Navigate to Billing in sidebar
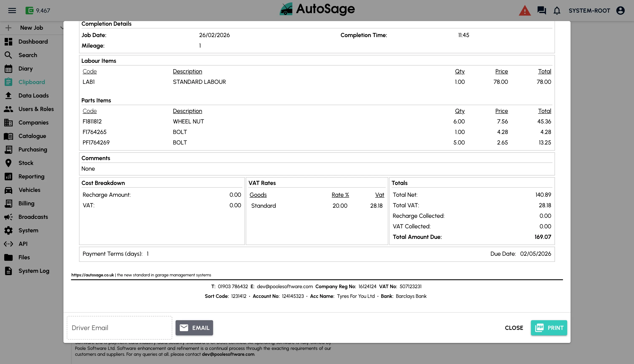The height and width of the screenshot is (364, 634). point(27,203)
